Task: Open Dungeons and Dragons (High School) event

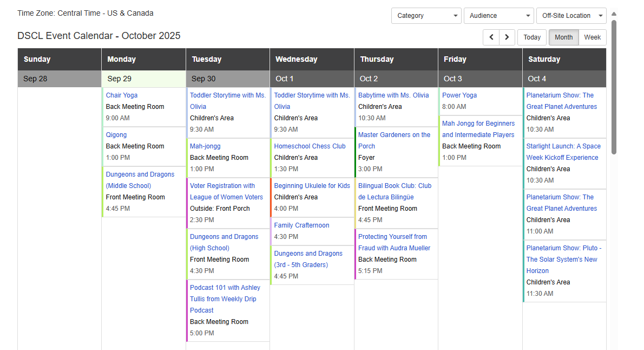Action: (224, 242)
